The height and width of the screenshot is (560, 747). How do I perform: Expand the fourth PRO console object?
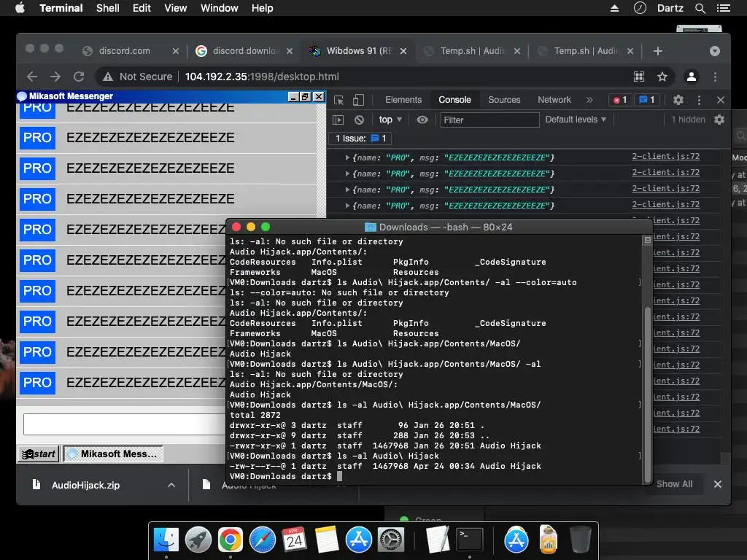pyautogui.click(x=347, y=206)
